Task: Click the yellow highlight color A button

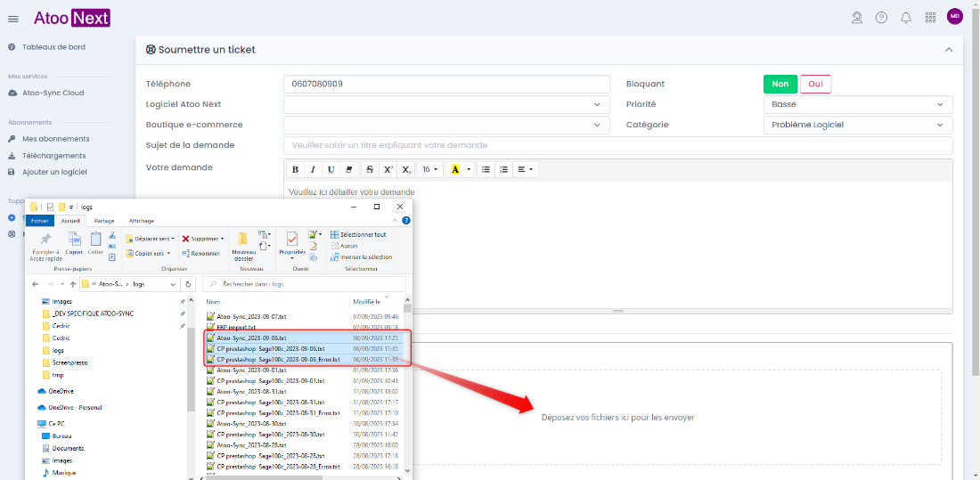Action: pyautogui.click(x=454, y=169)
